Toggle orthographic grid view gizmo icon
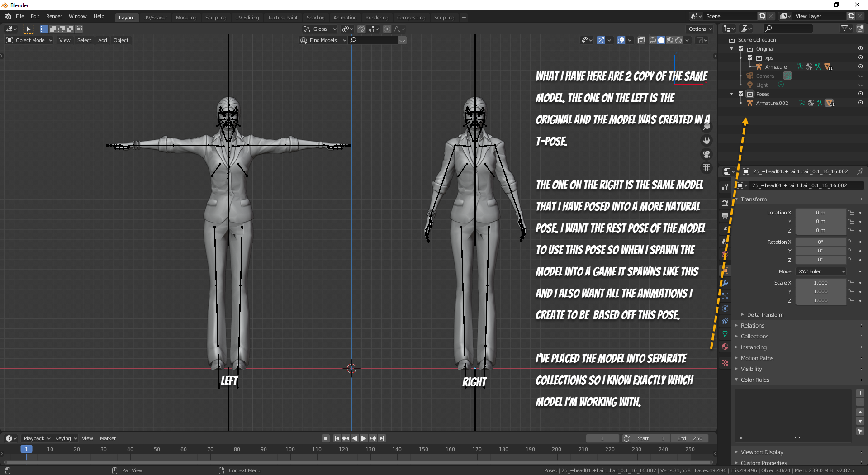Viewport: 868px width, 475px height. (x=707, y=168)
